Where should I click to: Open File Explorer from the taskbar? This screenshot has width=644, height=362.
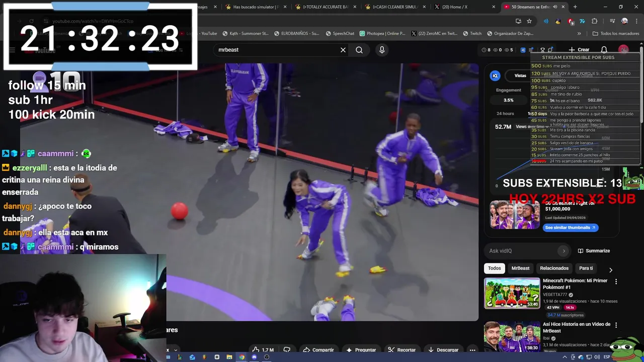tap(229, 357)
